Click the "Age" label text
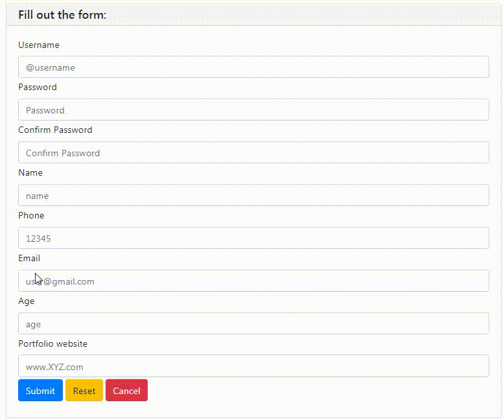504x420 pixels. tap(27, 301)
